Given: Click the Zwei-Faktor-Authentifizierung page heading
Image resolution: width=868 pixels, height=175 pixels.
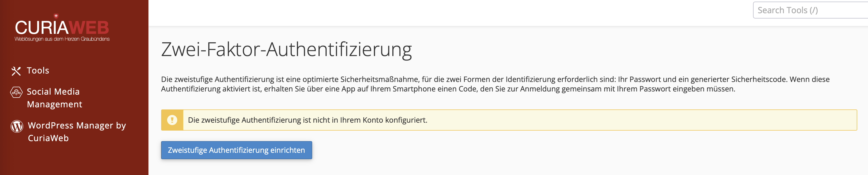Looking at the screenshot, I should click(286, 49).
